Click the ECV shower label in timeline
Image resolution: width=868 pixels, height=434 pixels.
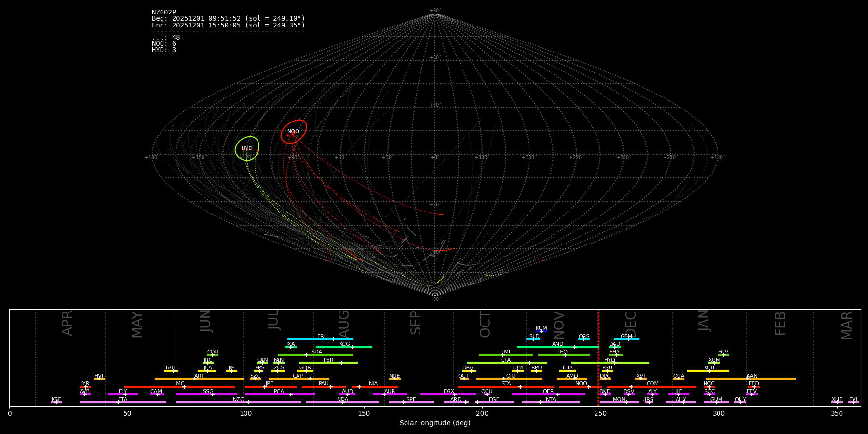click(723, 352)
